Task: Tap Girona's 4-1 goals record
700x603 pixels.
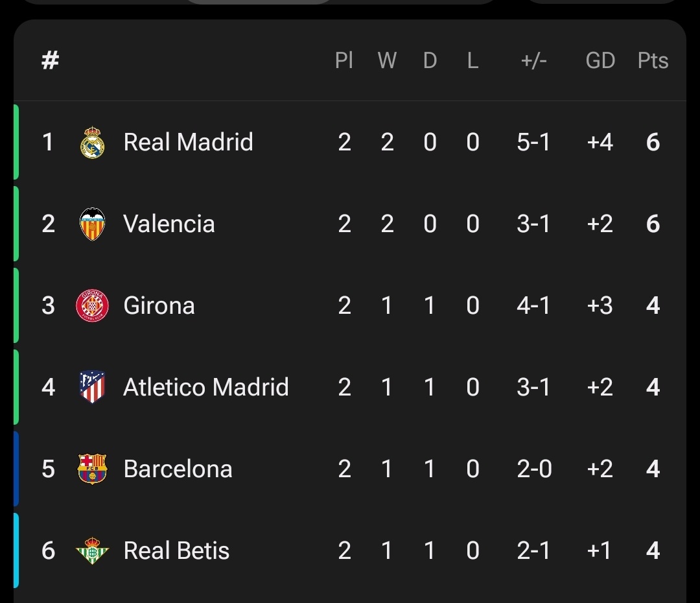Action: tap(533, 305)
